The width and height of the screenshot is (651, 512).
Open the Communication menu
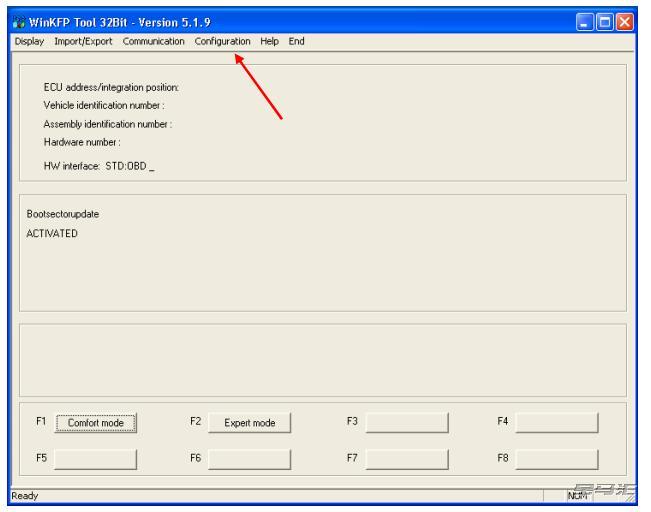coord(154,42)
